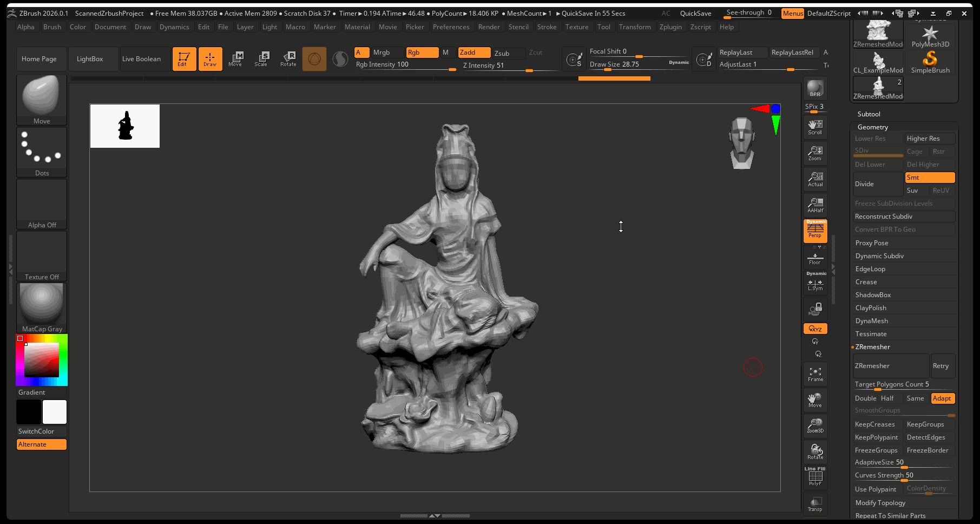Select the Rotate transform tool
This screenshot has height=524, width=980.
point(288,59)
